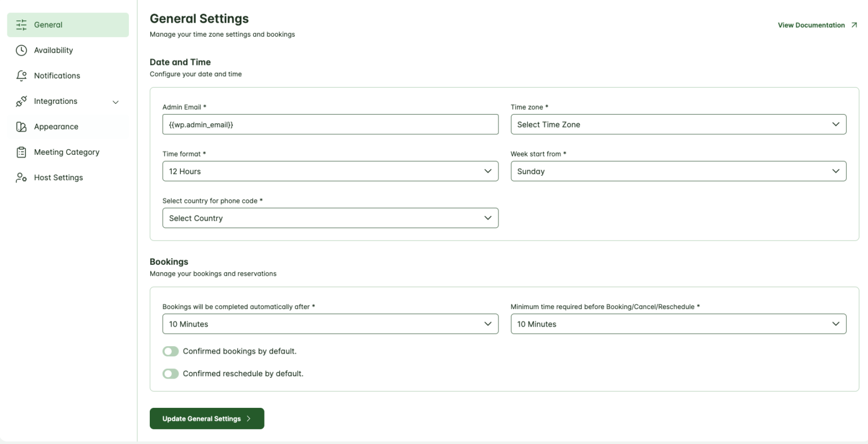868x444 pixels.
Task: Open the View Documentation link
Action: coord(811,25)
